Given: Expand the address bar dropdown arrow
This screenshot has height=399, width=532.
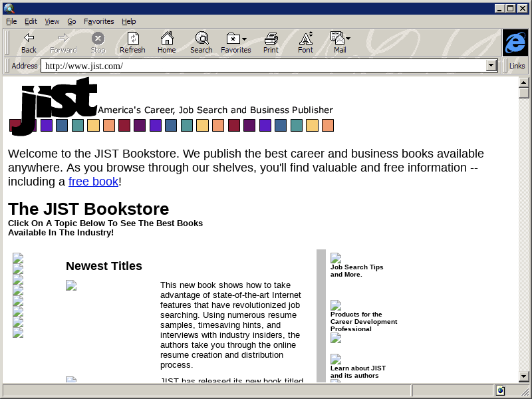Looking at the screenshot, I should coord(491,66).
